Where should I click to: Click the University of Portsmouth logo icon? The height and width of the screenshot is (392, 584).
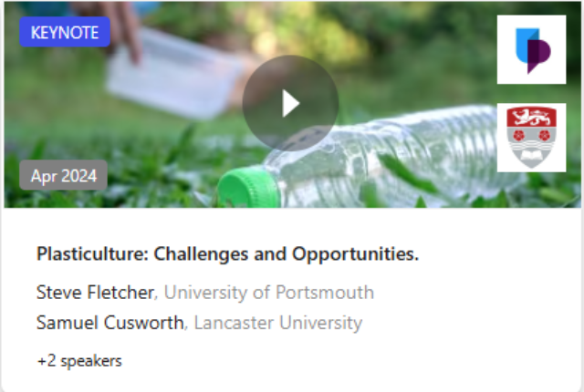530,49
